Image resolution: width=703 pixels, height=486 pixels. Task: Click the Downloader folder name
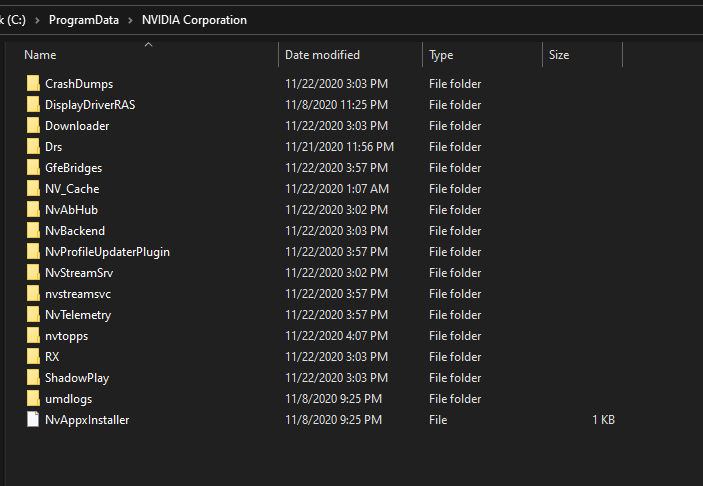pyautogui.click(x=77, y=126)
